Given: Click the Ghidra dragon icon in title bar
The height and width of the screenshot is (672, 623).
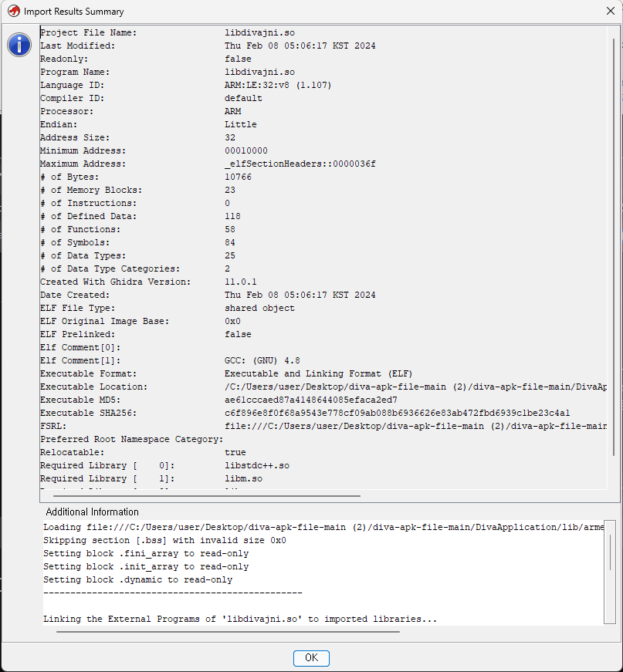Looking at the screenshot, I should [x=14, y=11].
